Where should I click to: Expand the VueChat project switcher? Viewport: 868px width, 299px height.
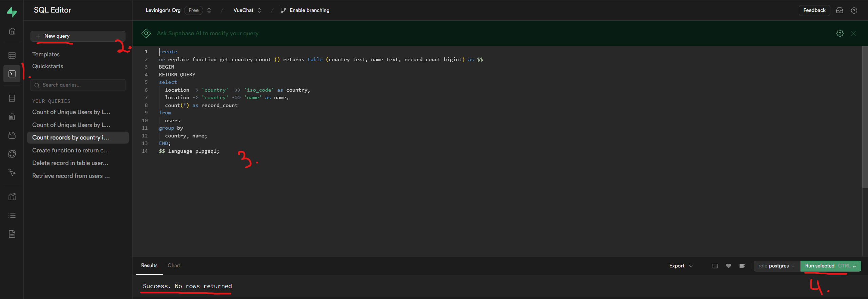(x=259, y=11)
